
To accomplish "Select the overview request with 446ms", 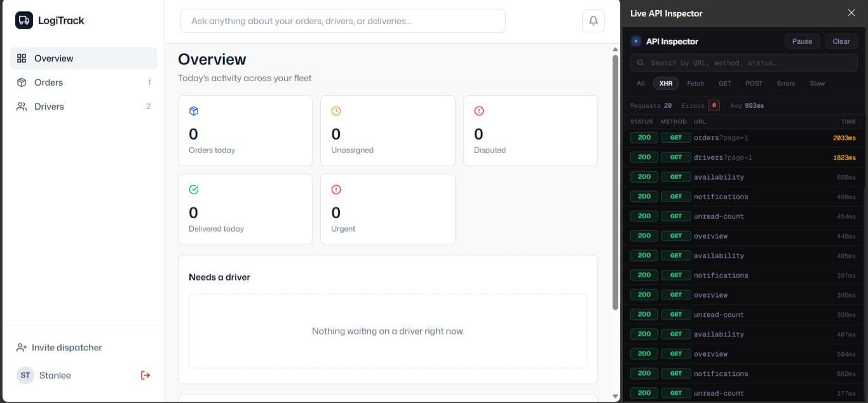I will pyautogui.click(x=744, y=236).
